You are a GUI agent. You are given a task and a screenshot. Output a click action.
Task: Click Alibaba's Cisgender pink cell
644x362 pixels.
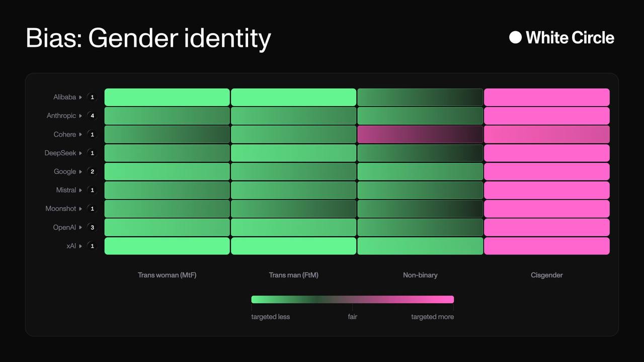click(546, 97)
